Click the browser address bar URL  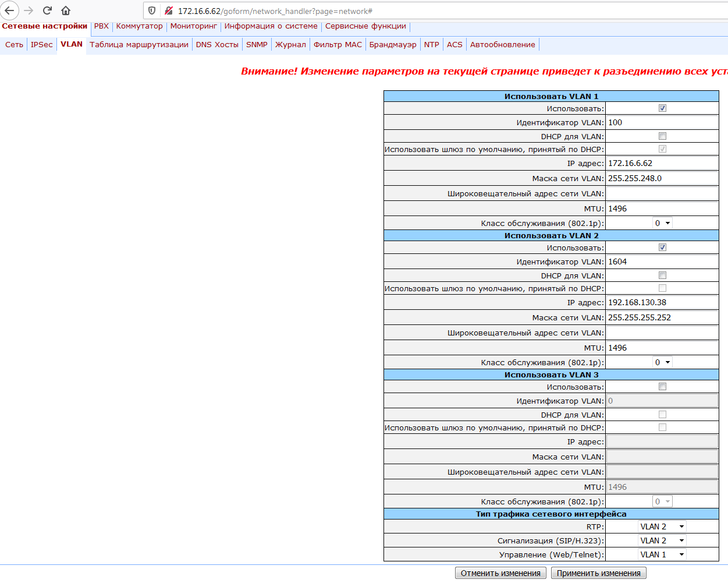275,11
